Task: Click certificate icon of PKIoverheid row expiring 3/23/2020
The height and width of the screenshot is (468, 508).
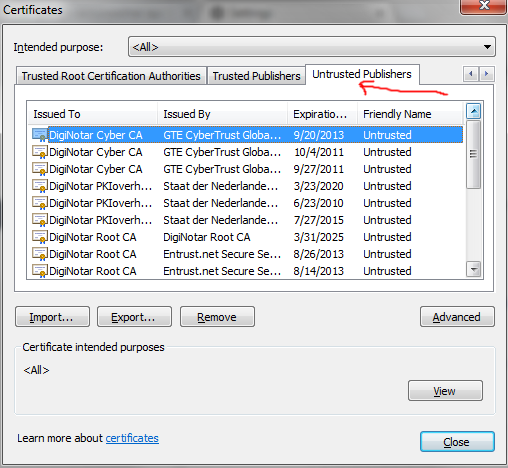Action: 40,186
